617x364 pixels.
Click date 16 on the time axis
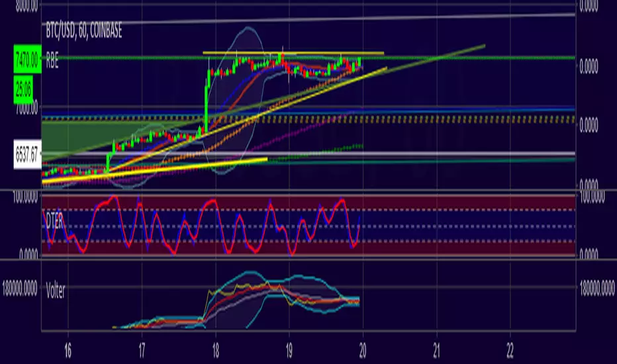pyautogui.click(x=68, y=351)
